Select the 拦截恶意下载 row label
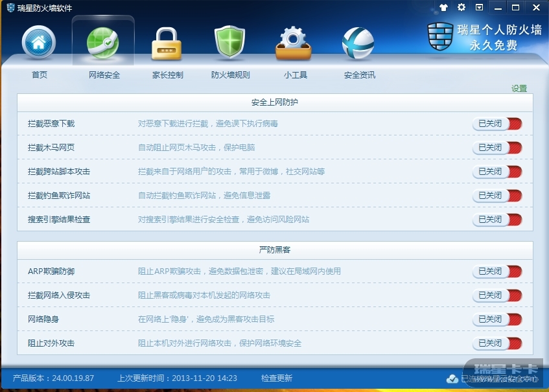549x392 pixels. coord(51,124)
